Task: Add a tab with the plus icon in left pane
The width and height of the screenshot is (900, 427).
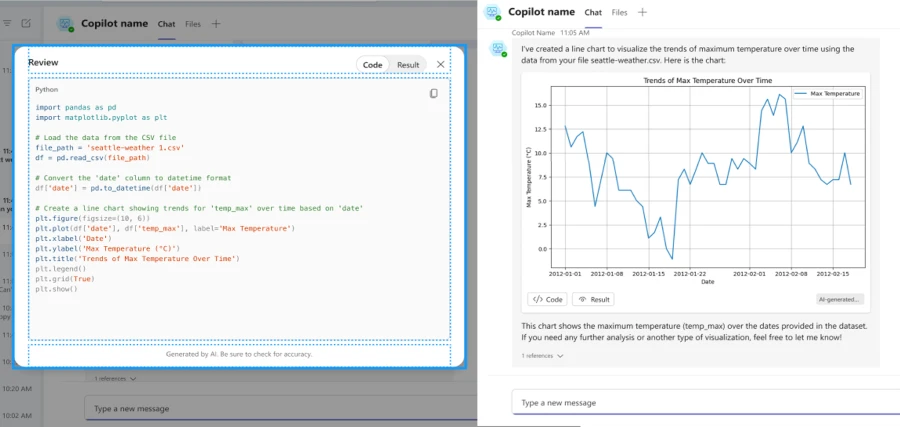Action: (216, 23)
